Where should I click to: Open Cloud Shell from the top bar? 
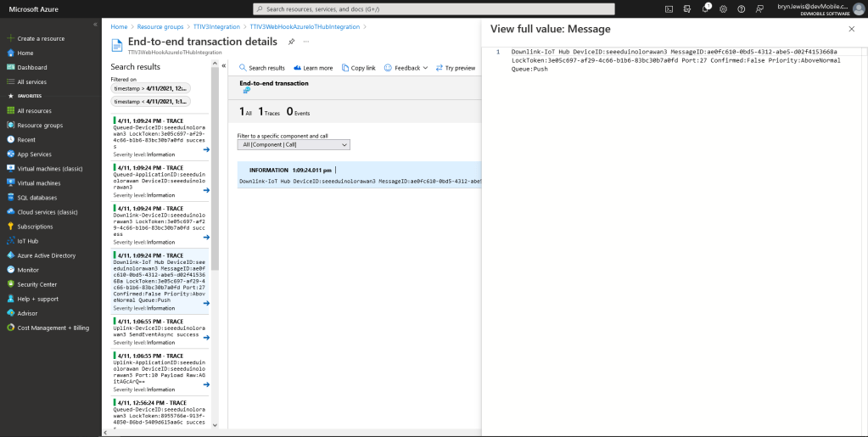click(669, 8)
